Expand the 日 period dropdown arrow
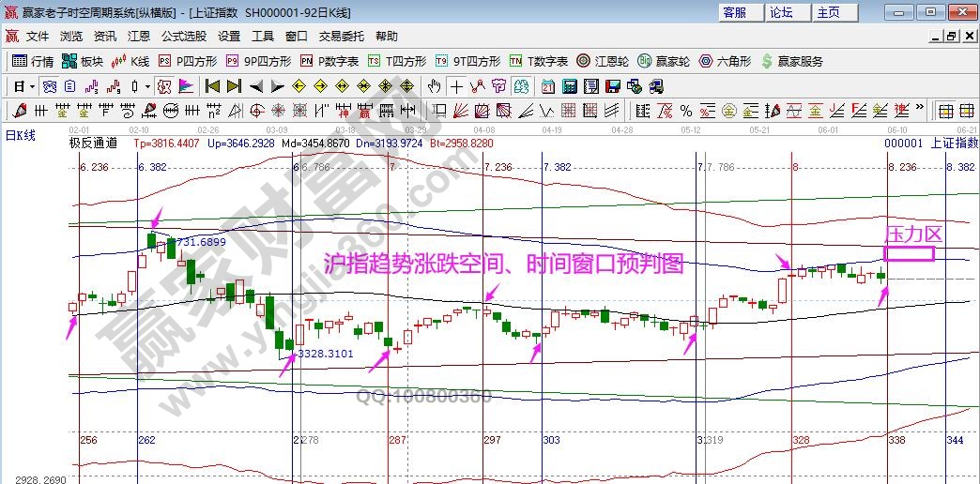This screenshot has width=980, height=484. [33, 86]
